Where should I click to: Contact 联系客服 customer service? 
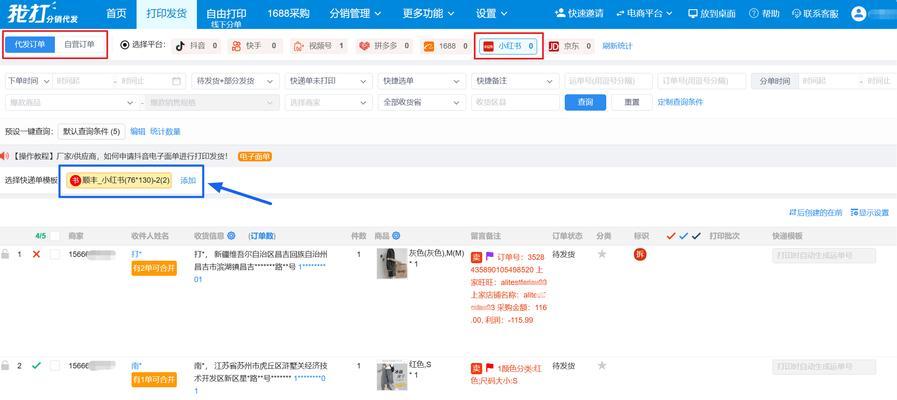coord(815,14)
